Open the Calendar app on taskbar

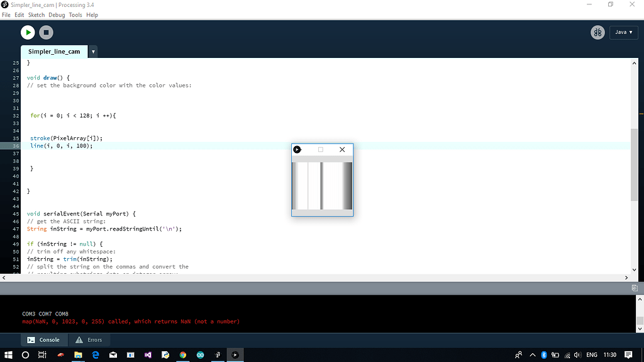click(131, 354)
